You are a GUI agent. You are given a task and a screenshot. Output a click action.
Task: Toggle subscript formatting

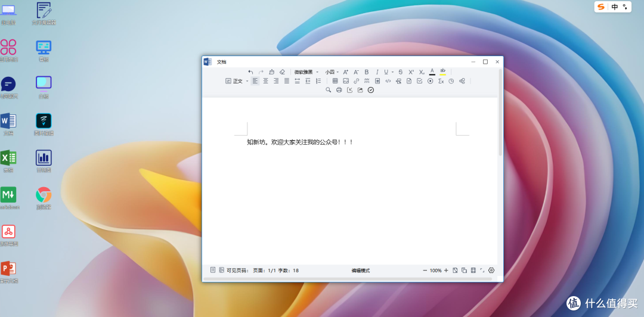point(422,72)
